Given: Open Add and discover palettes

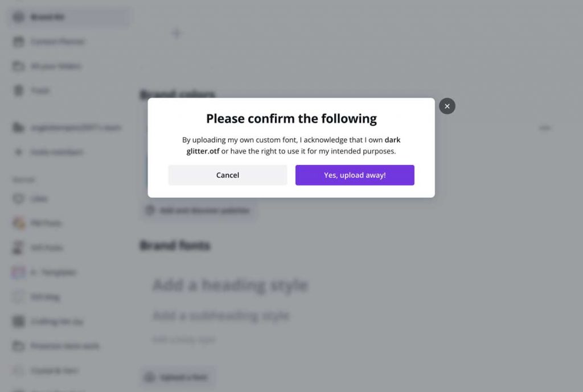Looking at the screenshot, I should pyautogui.click(x=198, y=210).
